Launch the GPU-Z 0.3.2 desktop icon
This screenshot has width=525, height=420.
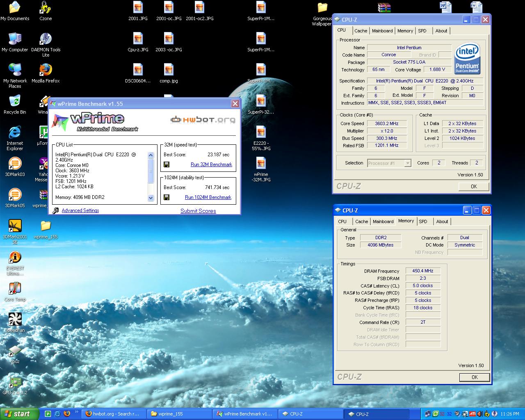click(15, 385)
